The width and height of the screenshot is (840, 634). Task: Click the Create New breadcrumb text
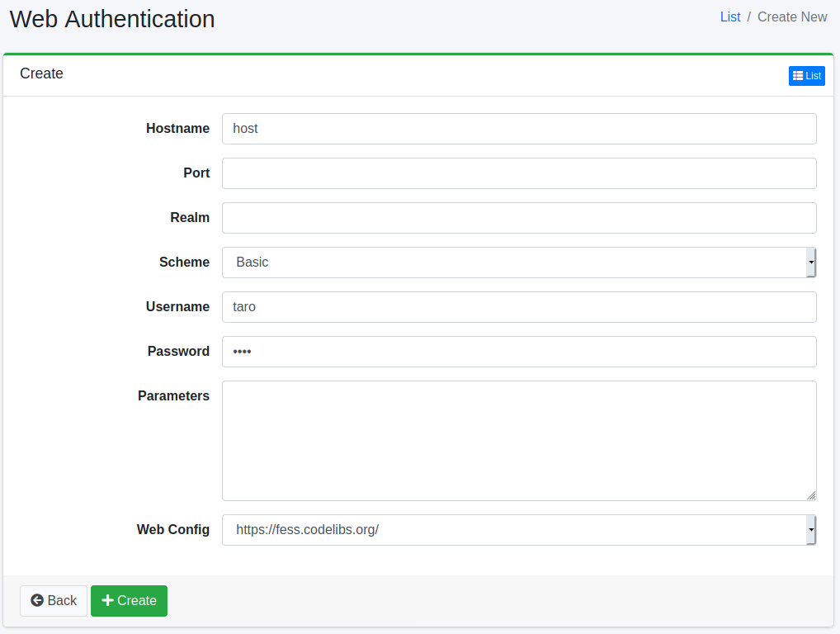pos(791,17)
